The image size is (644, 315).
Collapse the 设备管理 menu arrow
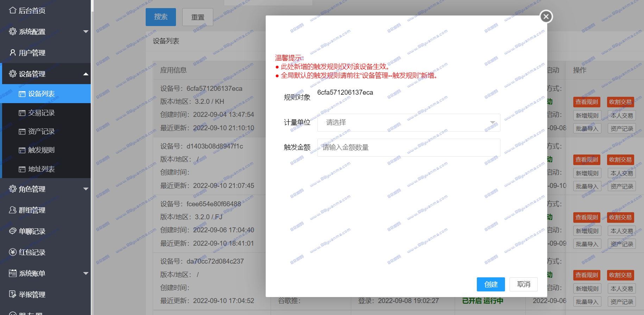click(x=86, y=74)
